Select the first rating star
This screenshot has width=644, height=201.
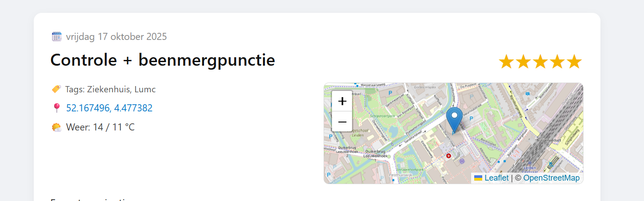pyautogui.click(x=506, y=62)
